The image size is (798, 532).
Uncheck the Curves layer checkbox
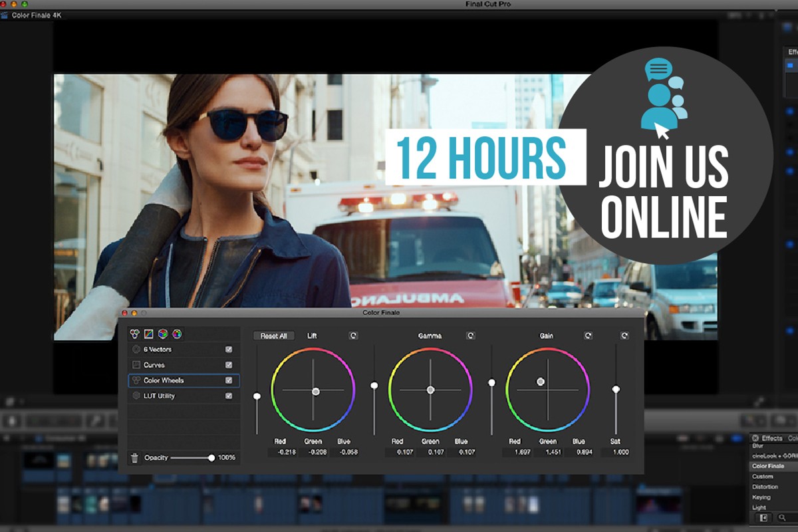[x=229, y=365]
